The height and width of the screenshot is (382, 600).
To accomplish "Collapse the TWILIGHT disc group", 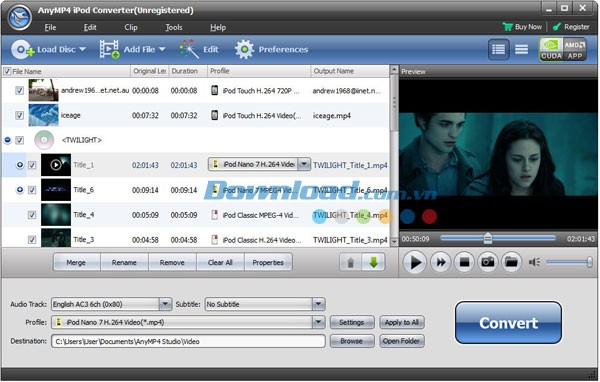I will tap(7, 140).
